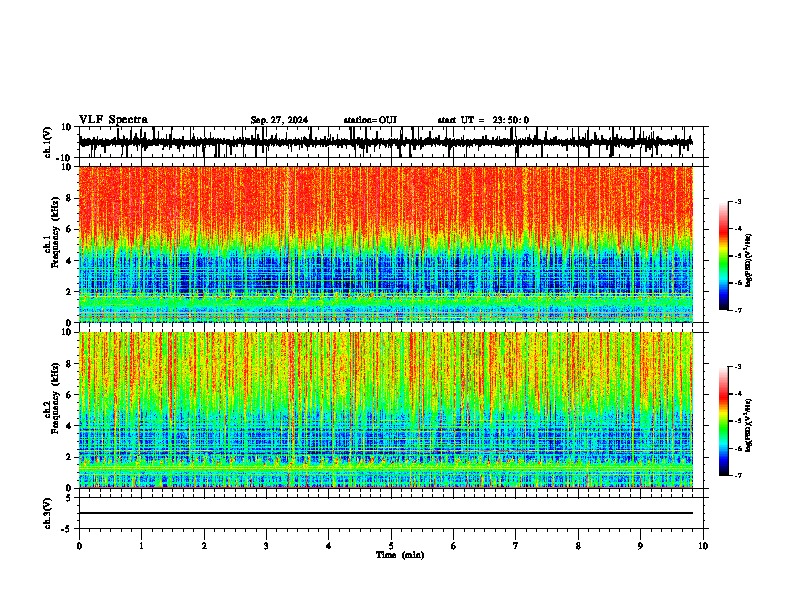Screen dimensions: 792x612
Task: Click the ch.2 'Frequency (kHz)' axis label
Action: click(55, 398)
